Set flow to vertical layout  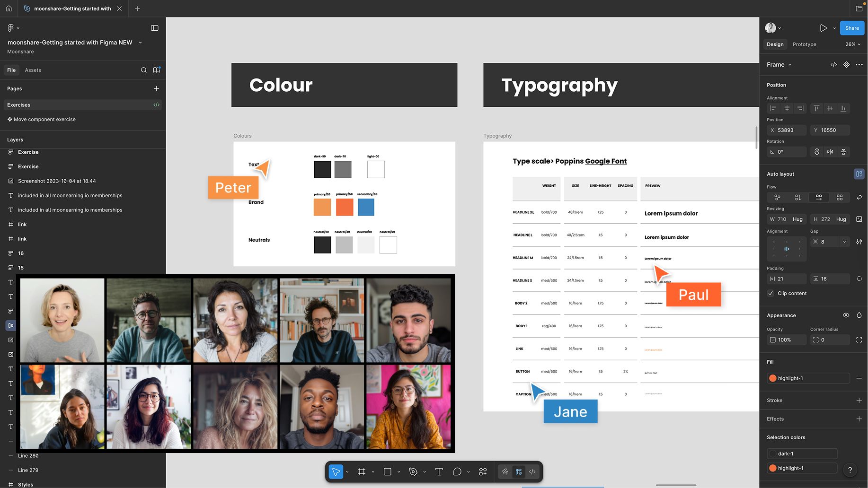click(x=798, y=197)
